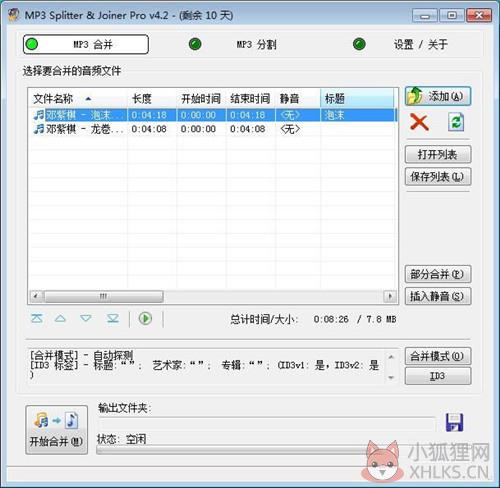This screenshot has height=488, width=500.
Task: Click the total time 0:08:26 value
Action: coord(331,319)
